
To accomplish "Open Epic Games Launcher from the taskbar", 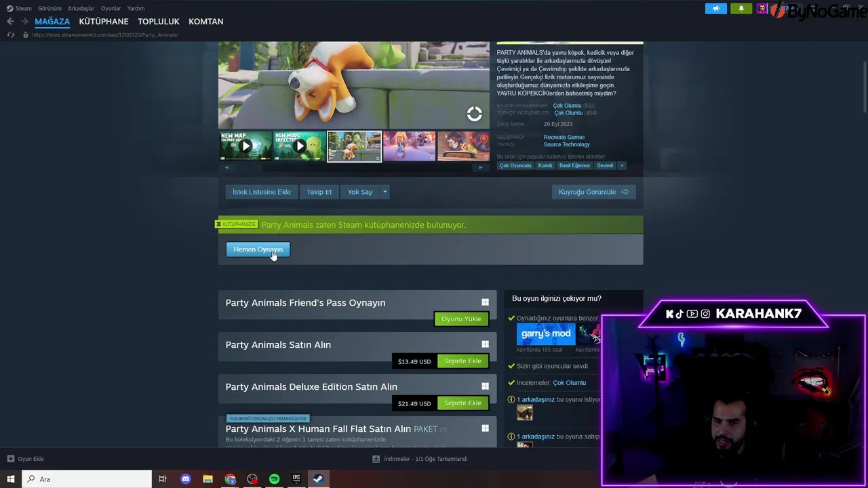I will (x=296, y=479).
